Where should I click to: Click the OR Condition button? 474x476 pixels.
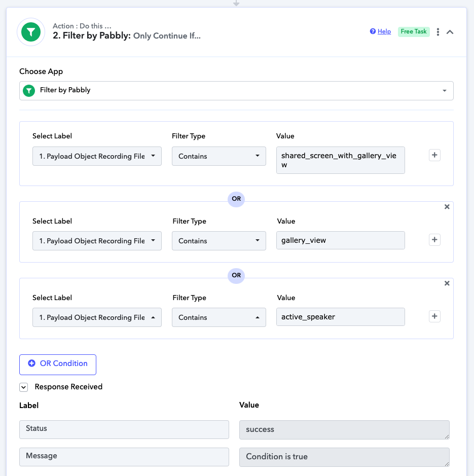click(58, 364)
